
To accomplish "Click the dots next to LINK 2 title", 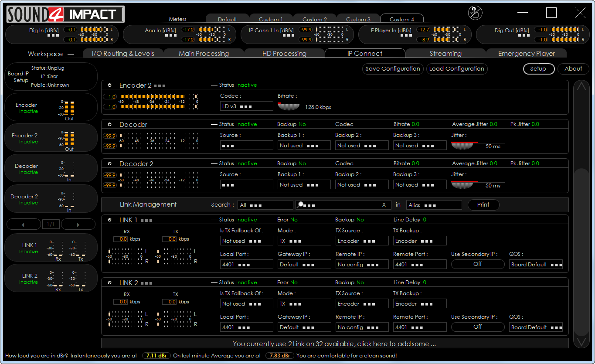I will coord(146,283).
